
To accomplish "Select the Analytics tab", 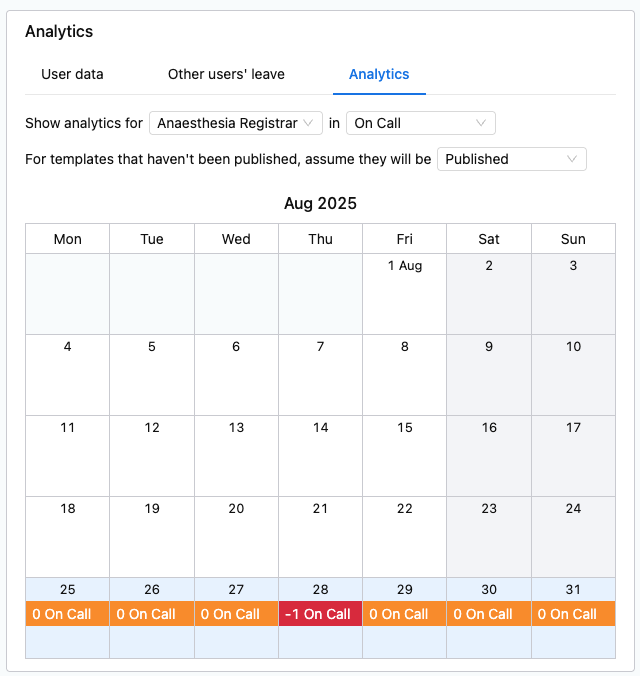I will click(x=379, y=74).
